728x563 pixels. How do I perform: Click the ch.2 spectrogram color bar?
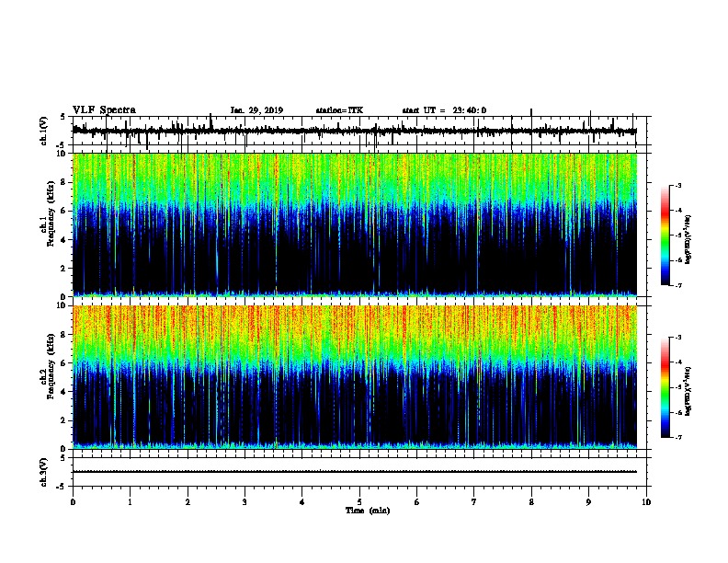pyautogui.click(x=665, y=387)
